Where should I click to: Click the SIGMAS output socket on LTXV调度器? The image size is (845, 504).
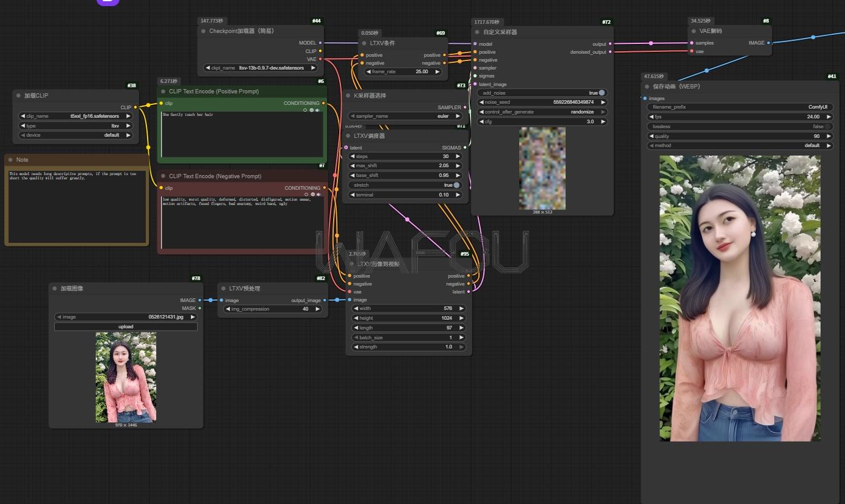click(465, 148)
